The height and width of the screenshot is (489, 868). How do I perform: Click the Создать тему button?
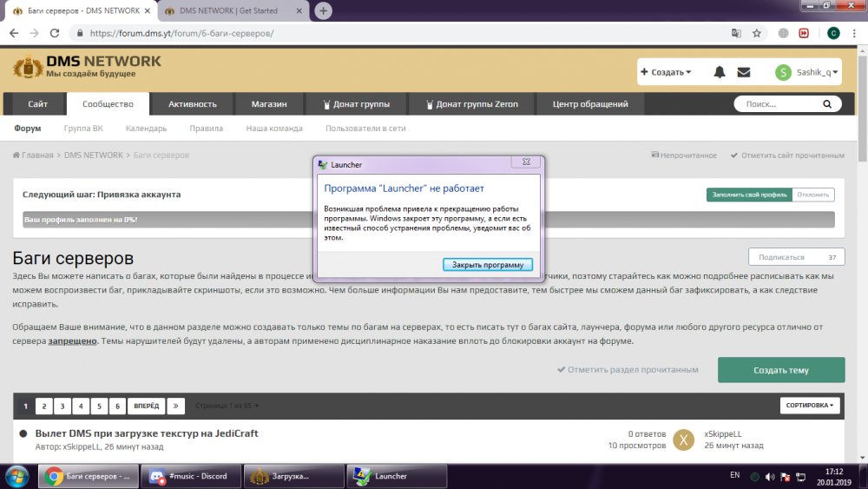780,370
